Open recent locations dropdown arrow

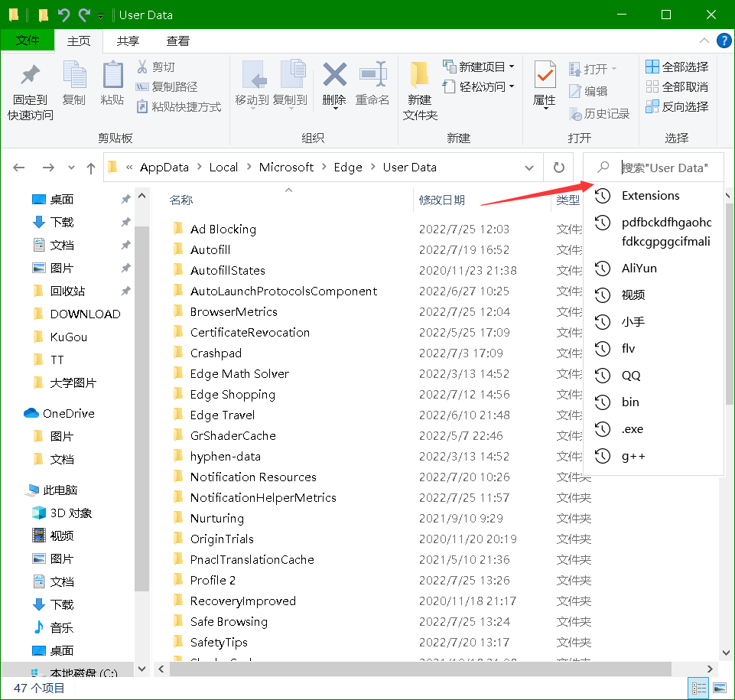(71, 168)
